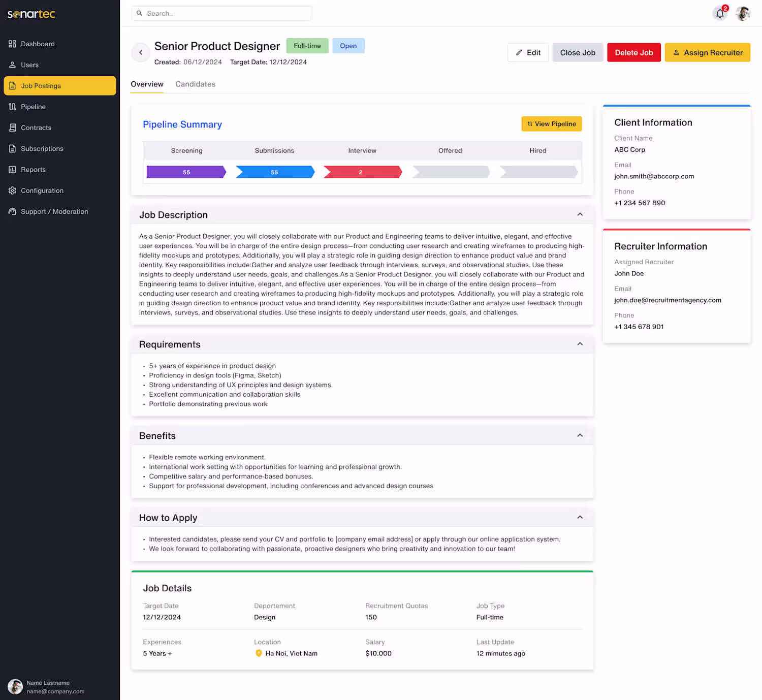Image resolution: width=762 pixels, height=700 pixels.
Task: Click the Salary value $10.000
Action: pos(378,654)
